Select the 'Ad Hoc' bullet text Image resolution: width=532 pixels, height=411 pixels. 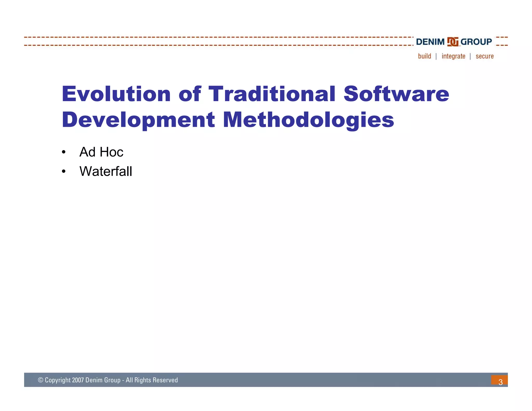click(101, 152)
